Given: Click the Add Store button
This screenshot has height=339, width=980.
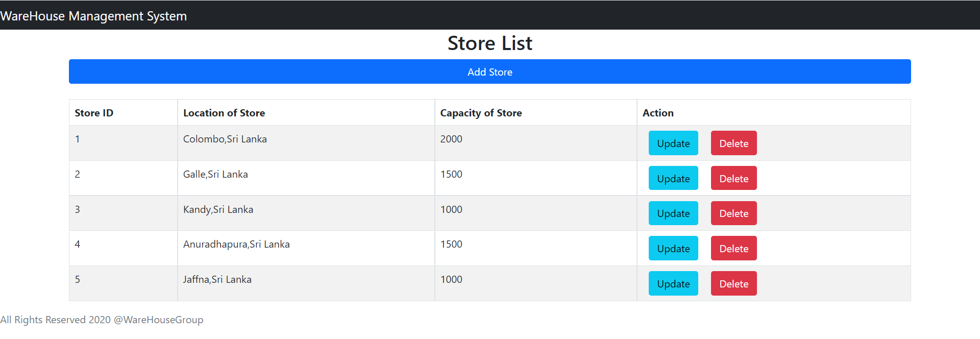Looking at the screenshot, I should tap(490, 71).
